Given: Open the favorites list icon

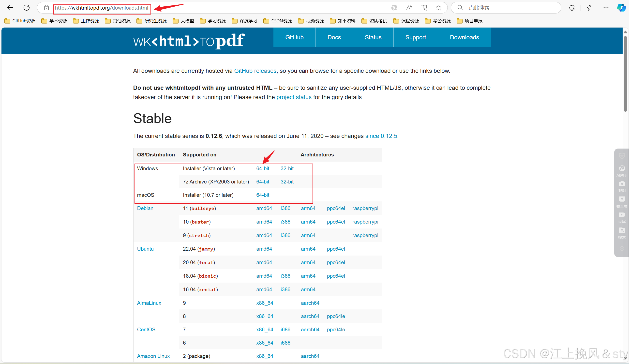Looking at the screenshot, I should (590, 8).
